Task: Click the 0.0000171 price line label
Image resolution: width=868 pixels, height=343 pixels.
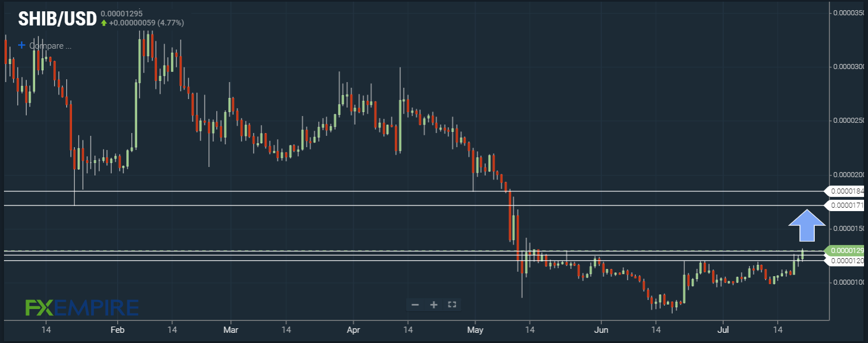Action: pos(845,205)
